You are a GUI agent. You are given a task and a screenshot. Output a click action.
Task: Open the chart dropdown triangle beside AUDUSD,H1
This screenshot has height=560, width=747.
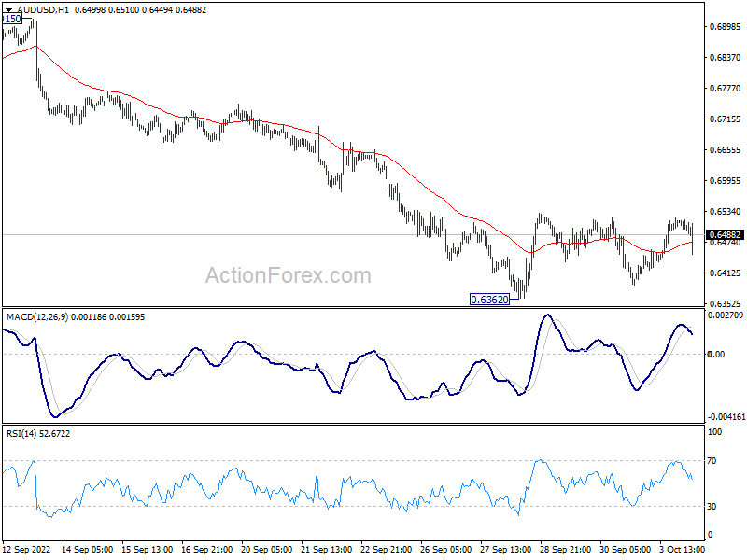click(x=8, y=10)
